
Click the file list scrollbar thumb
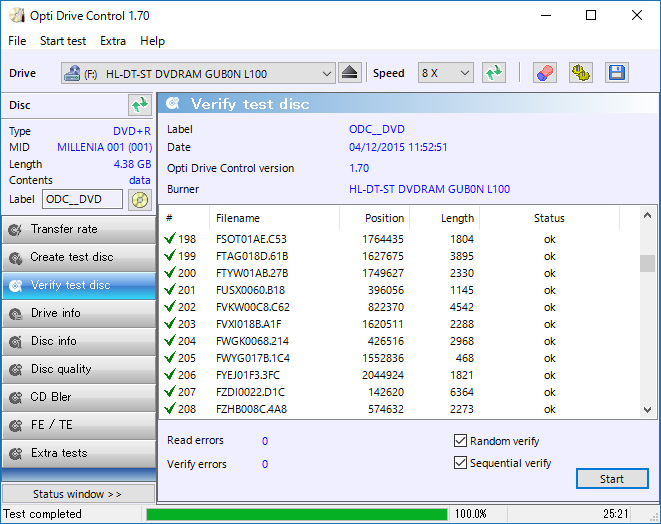[648, 263]
